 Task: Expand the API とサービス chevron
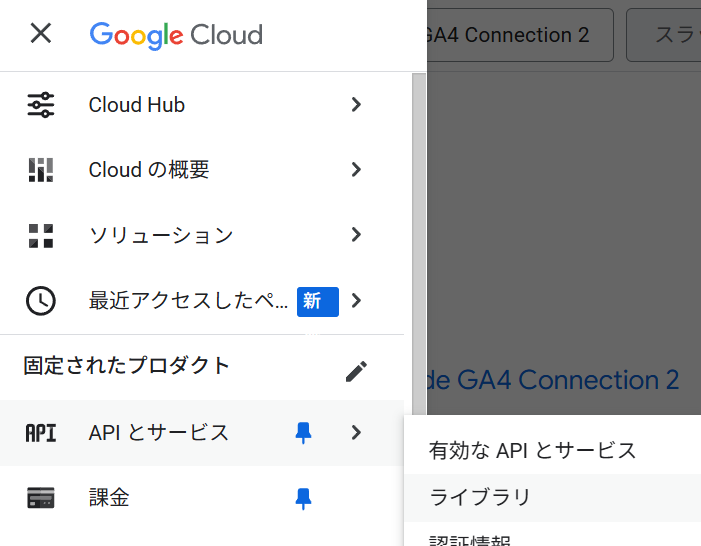(x=356, y=432)
